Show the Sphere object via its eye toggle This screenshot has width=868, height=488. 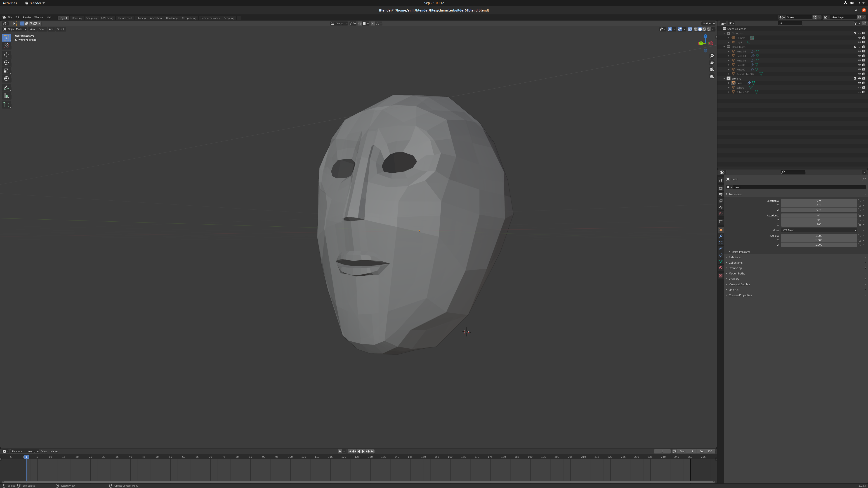859,88
